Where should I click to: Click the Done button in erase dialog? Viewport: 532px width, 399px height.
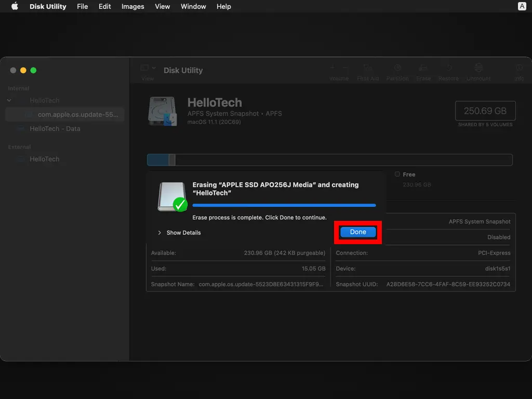point(358,232)
